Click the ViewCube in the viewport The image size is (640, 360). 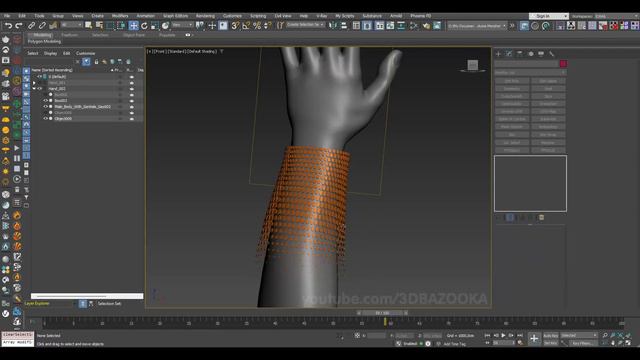click(x=473, y=65)
